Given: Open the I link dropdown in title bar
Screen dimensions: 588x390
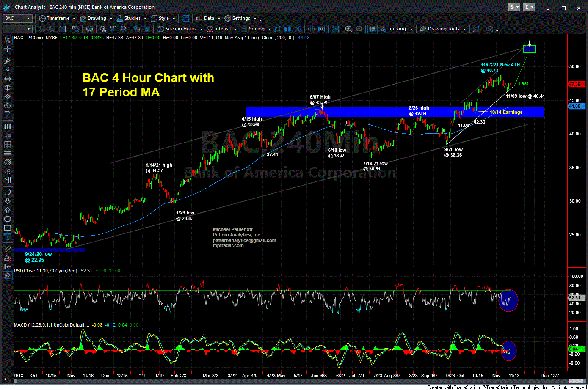Looking at the screenshot, I should [530, 7].
